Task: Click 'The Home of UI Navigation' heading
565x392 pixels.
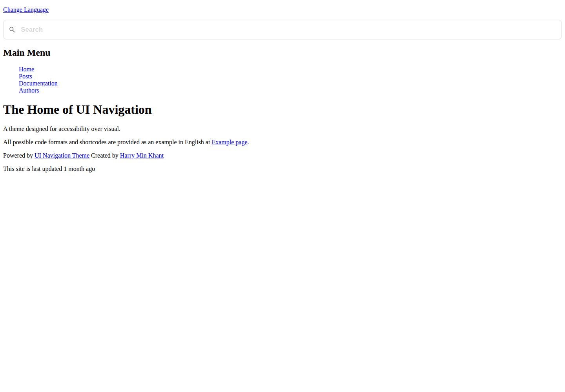Action: [77, 110]
